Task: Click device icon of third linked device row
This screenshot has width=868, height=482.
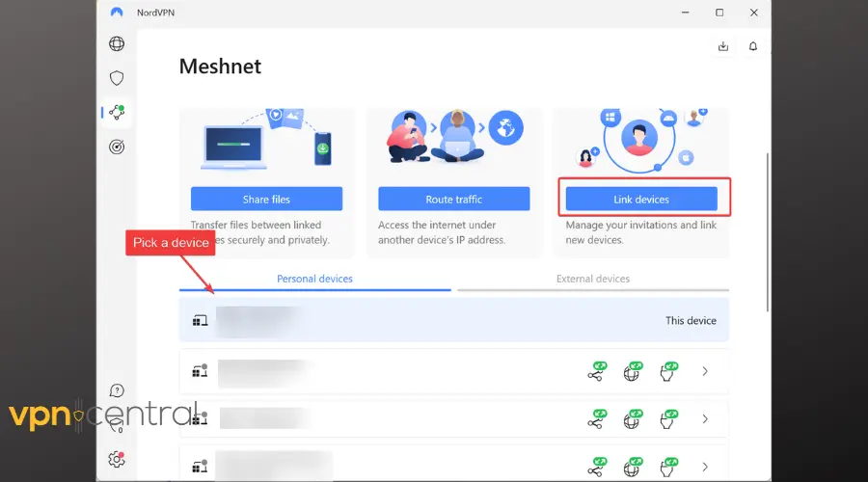Action: pos(200,467)
